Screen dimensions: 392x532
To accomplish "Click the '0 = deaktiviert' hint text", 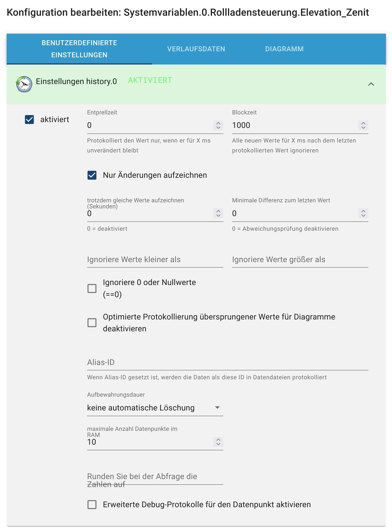I will [107, 229].
